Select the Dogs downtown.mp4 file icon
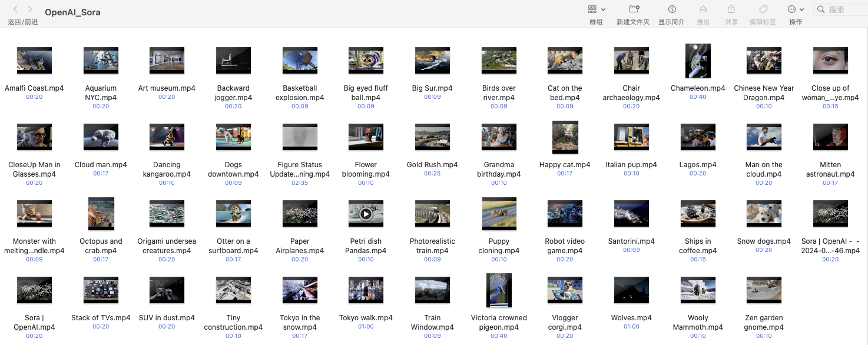Viewport: 868px width, 345px height. (x=233, y=137)
